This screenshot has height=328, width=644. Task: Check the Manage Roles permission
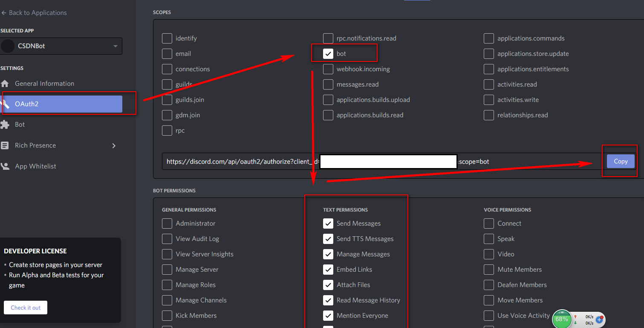[167, 285]
